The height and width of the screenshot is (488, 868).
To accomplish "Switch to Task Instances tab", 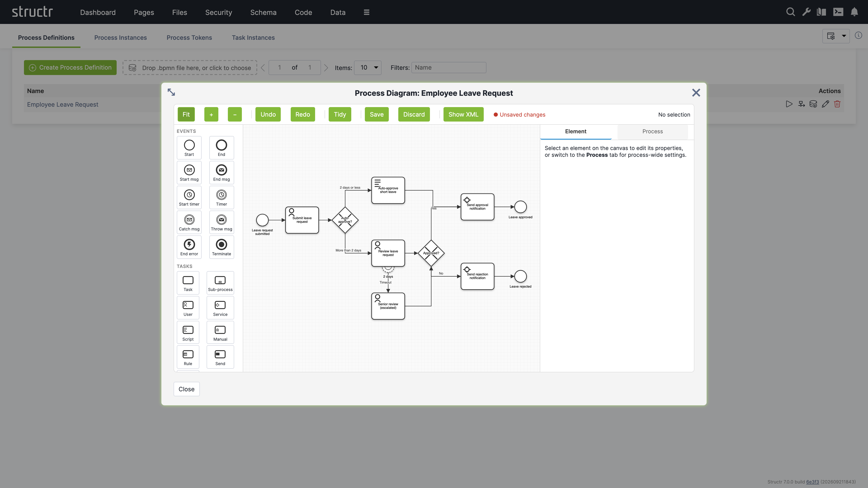I will point(253,38).
